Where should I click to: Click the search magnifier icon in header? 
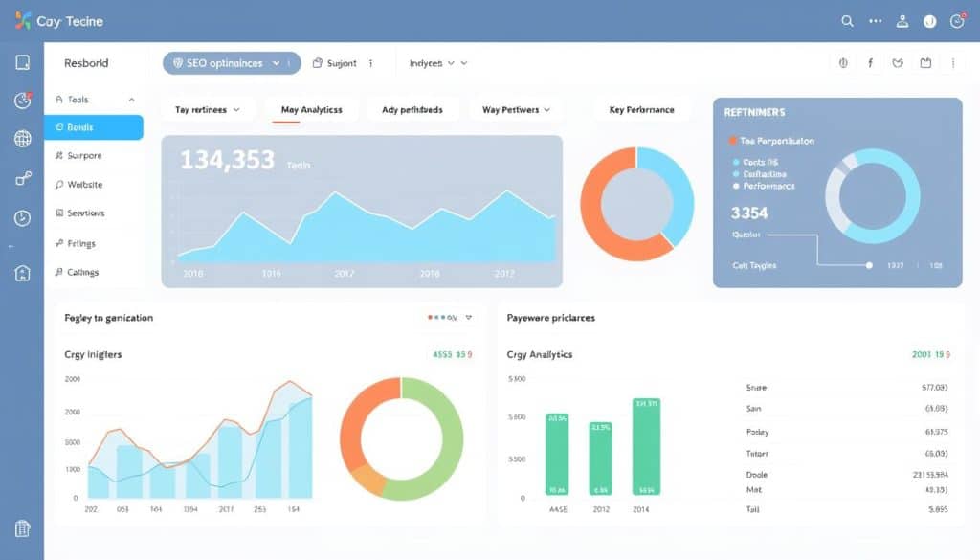pyautogui.click(x=847, y=21)
